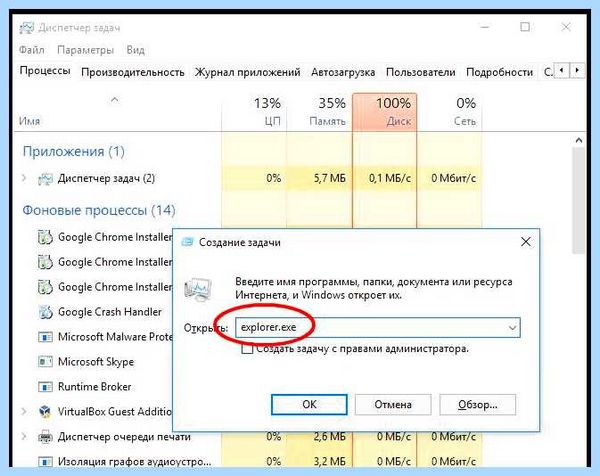This screenshot has height=476, width=600.
Task: Click the Runtime Broker process icon
Action: pos(45,387)
